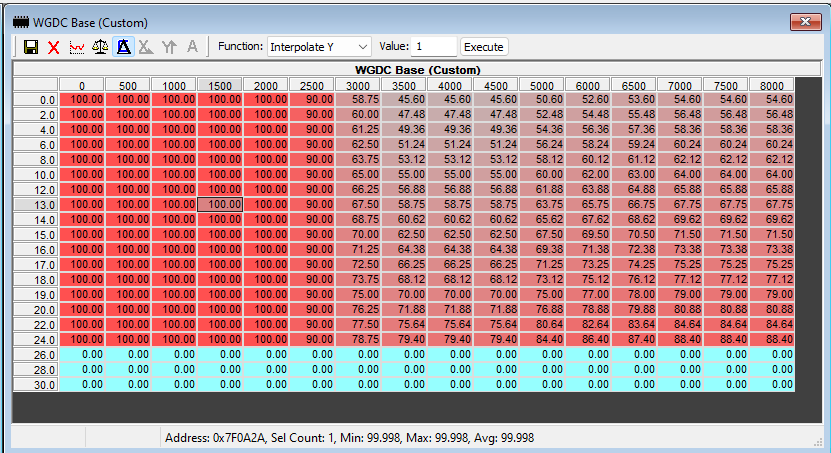This screenshot has height=453, width=831.
Task: Open the Function dropdown showing Interpolate Y
Action: (x=319, y=47)
